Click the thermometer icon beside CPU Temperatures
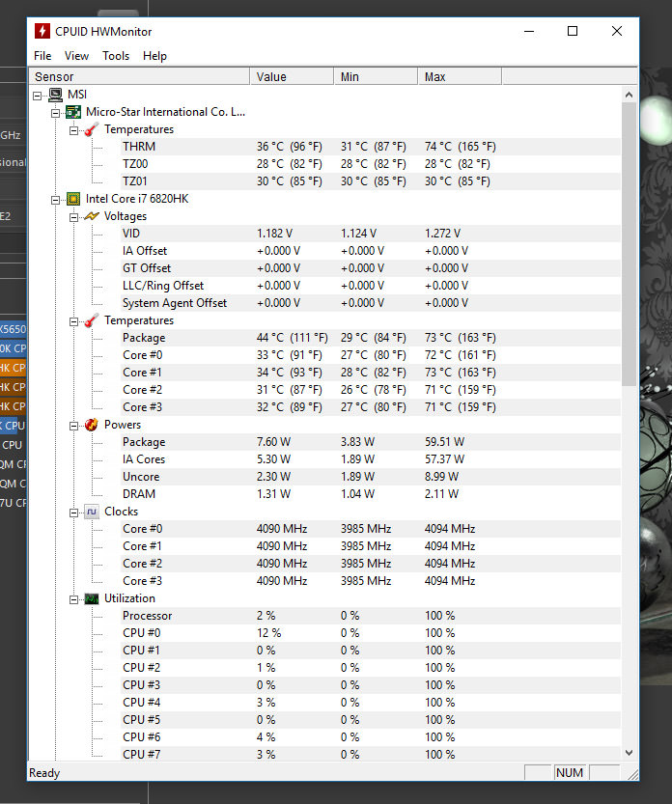 tap(92, 320)
